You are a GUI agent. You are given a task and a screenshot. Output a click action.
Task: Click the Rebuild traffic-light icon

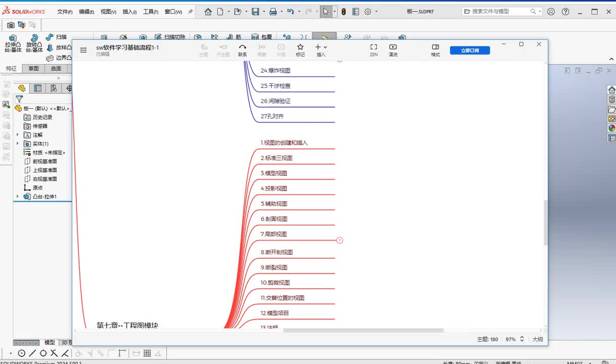pyautogui.click(x=344, y=12)
